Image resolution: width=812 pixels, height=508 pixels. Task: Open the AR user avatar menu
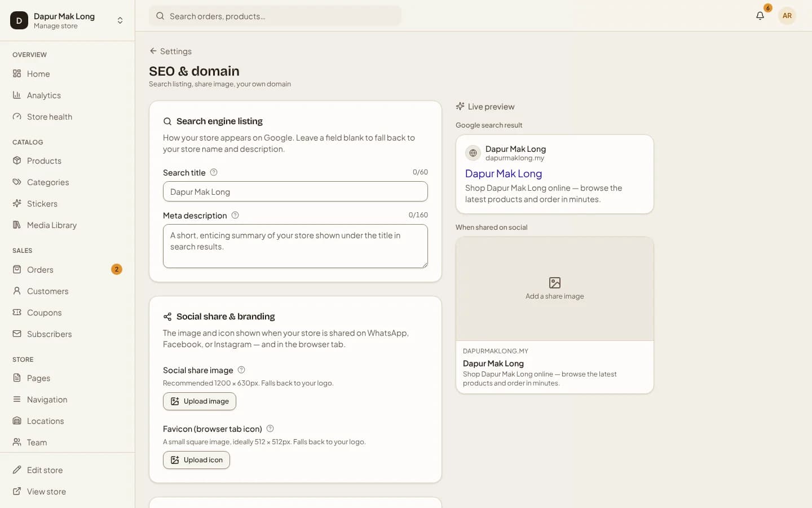pyautogui.click(x=787, y=16)
